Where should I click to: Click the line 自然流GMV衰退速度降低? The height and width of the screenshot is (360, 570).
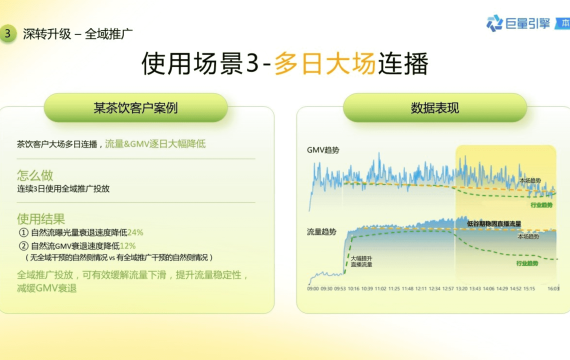(x=75, y=246)
